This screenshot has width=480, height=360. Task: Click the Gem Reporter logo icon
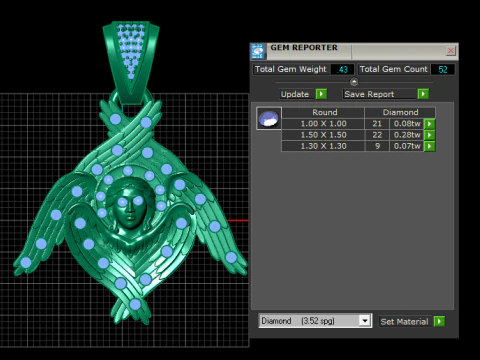click(258, 51)
